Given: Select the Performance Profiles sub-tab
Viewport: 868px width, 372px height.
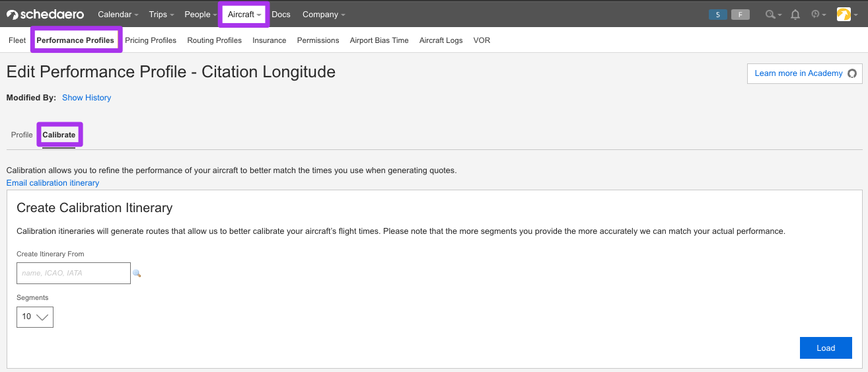Looking at the screenshot, I should [75, 40].
